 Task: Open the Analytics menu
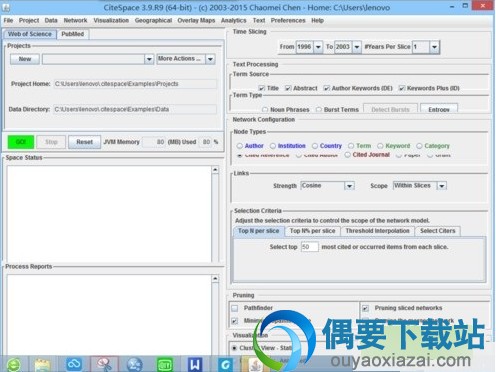pos(234,21)
